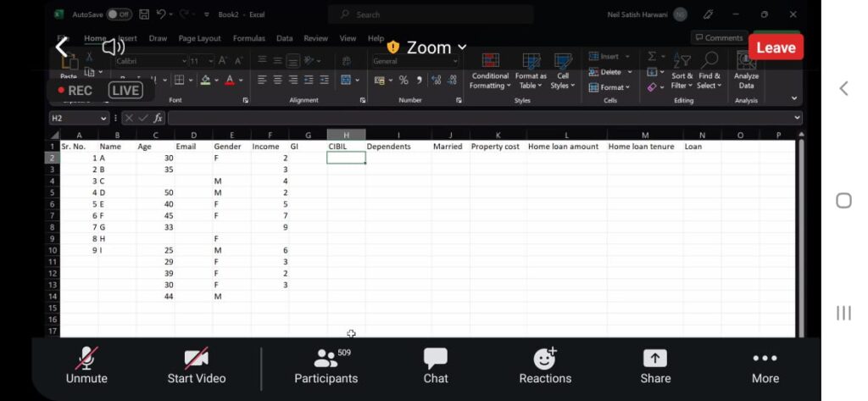This screenshot has height=401, width=868.
Task: Switch to the Page Layout tab
Action: click(199, 38)
